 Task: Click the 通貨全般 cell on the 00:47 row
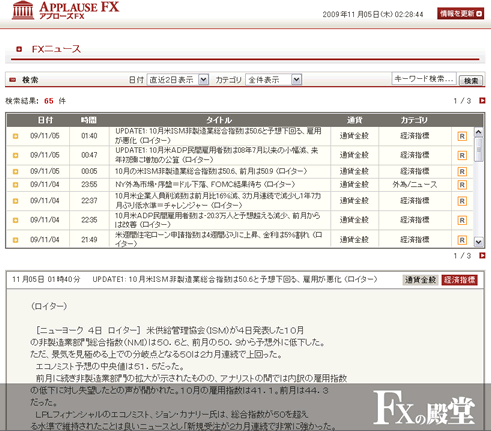click(354, 155)
